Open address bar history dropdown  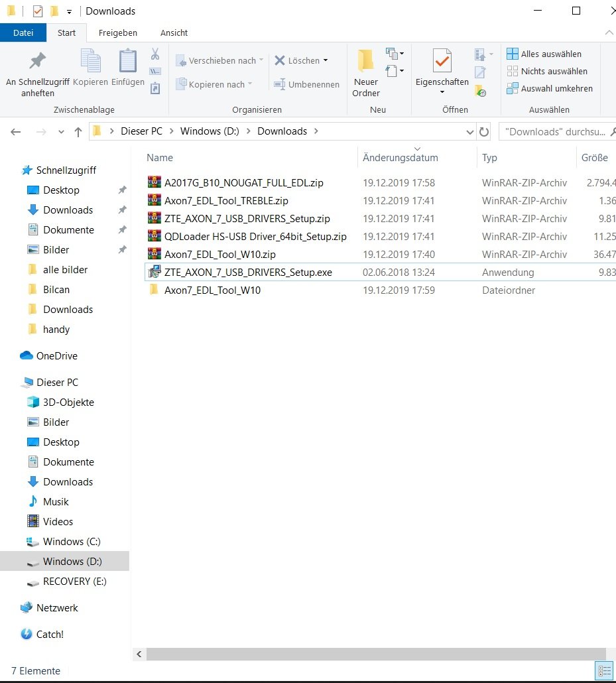point(470,131)
